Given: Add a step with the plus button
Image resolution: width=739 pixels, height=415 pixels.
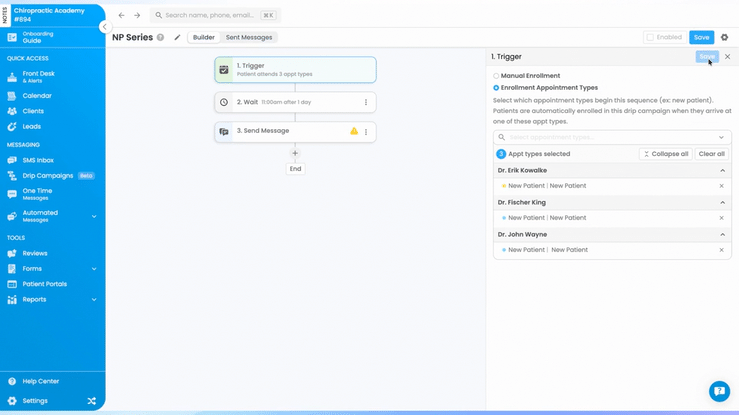Looking at the screenshot, I should click(x=295, y=153).
